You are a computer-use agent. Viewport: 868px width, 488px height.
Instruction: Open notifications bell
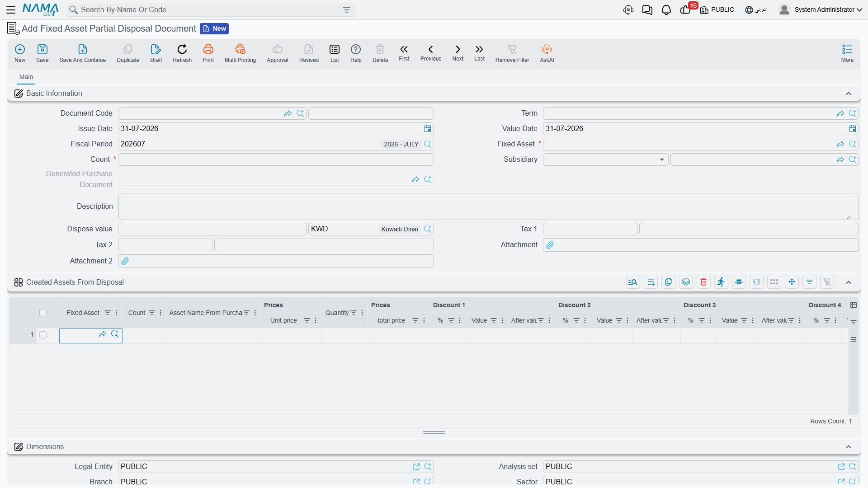(666, 10)
